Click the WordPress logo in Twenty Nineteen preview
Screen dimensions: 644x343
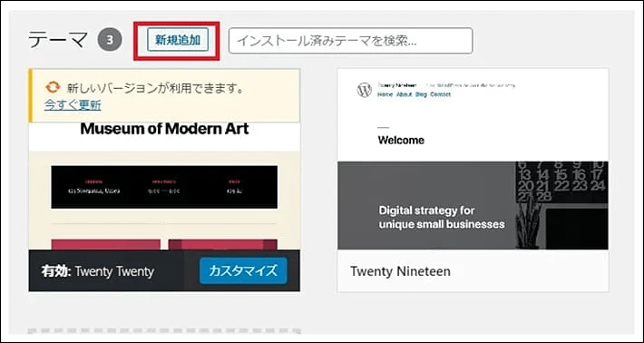pos(365,90)
